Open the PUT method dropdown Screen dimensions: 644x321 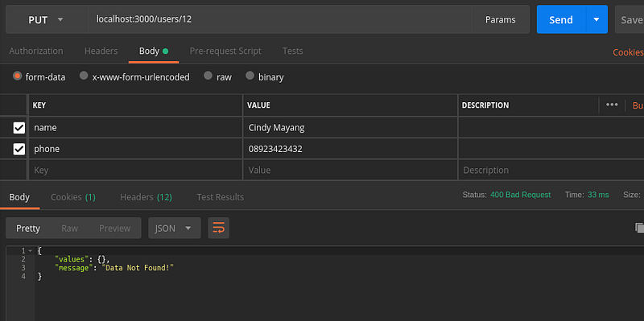click(47, 19)
